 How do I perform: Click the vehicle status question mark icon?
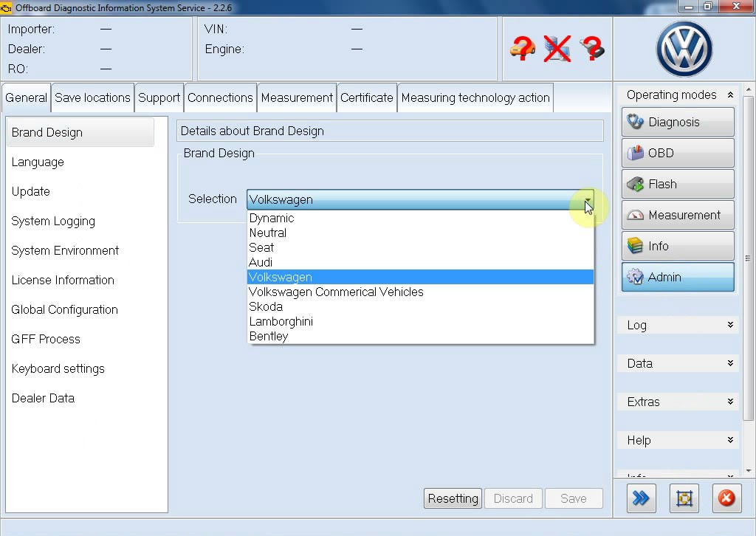tap(522, 49)
